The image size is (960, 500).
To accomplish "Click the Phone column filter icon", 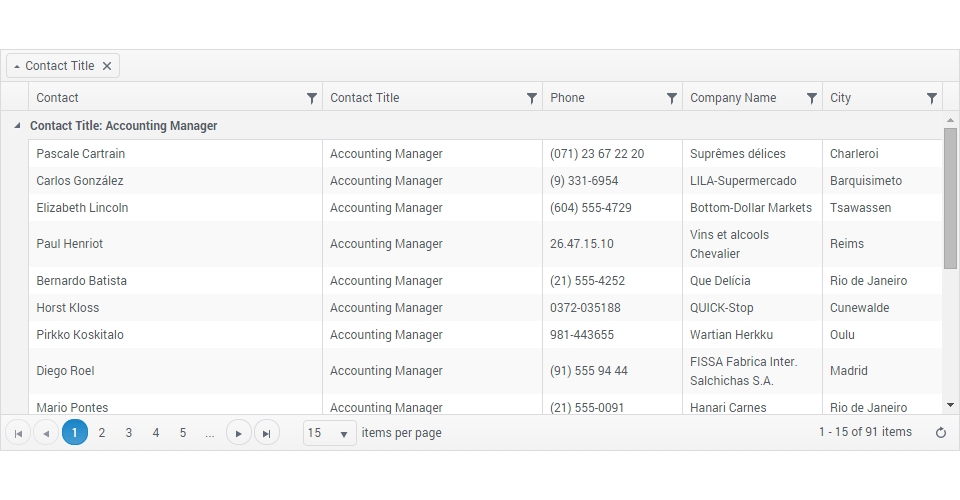I will click(x=672, y=98).
